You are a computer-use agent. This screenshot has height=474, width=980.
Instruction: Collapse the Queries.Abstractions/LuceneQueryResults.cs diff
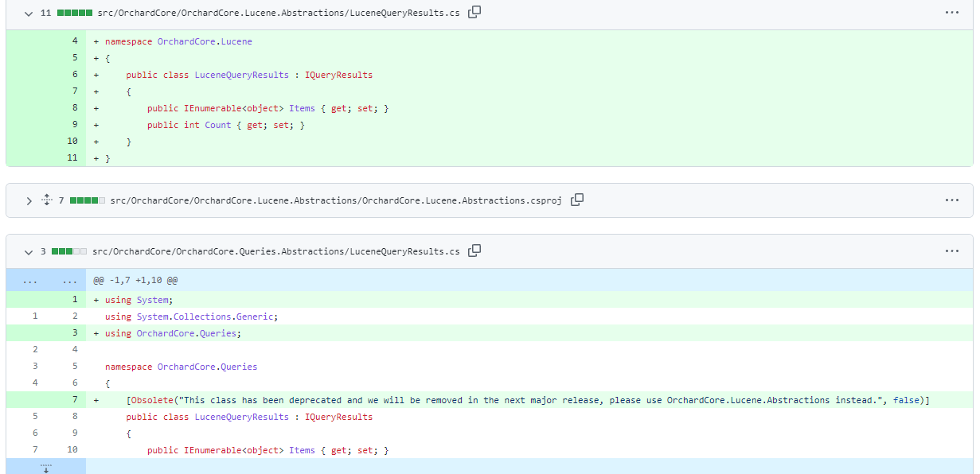coord(29,251)
